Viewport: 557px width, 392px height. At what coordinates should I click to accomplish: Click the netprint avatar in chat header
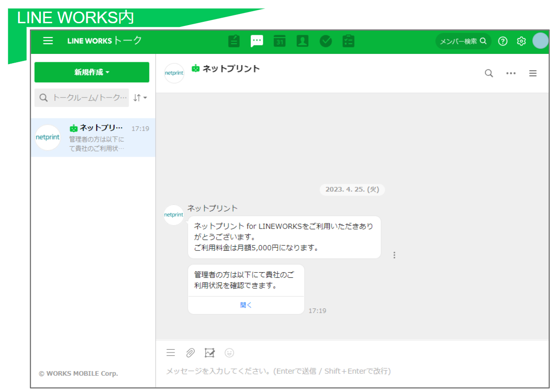[174, 73]
